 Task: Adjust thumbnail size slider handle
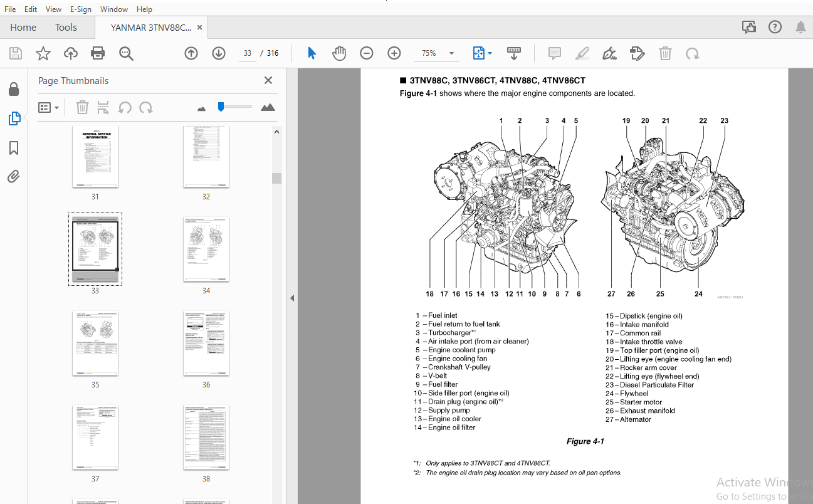[x=221, y=107]
